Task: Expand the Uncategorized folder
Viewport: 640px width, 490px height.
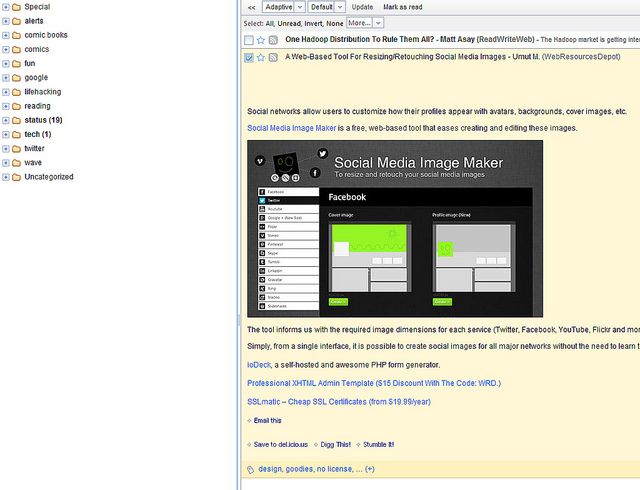Action: point(6,177)
